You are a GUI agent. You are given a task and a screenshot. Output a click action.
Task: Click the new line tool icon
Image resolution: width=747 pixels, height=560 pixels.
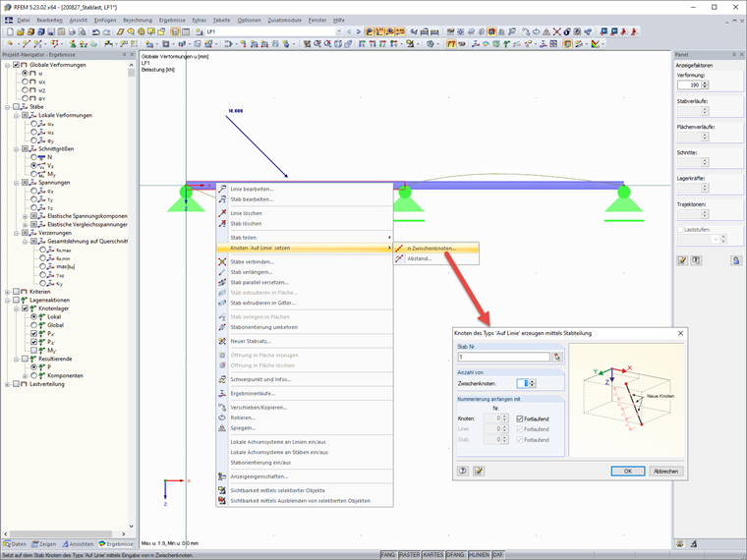tap(26, 44)
